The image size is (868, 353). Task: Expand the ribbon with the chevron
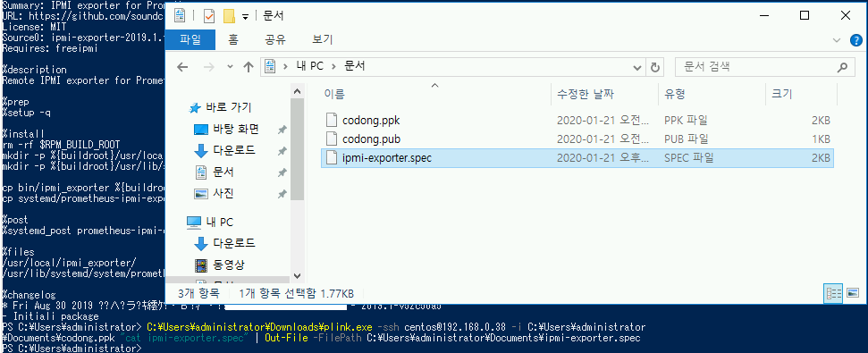tap(837, 40)
